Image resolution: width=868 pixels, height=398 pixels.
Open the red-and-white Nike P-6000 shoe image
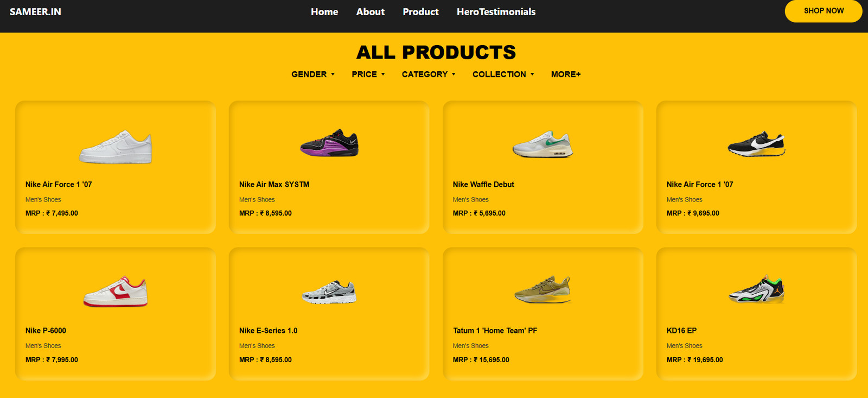tap(116, 292)
